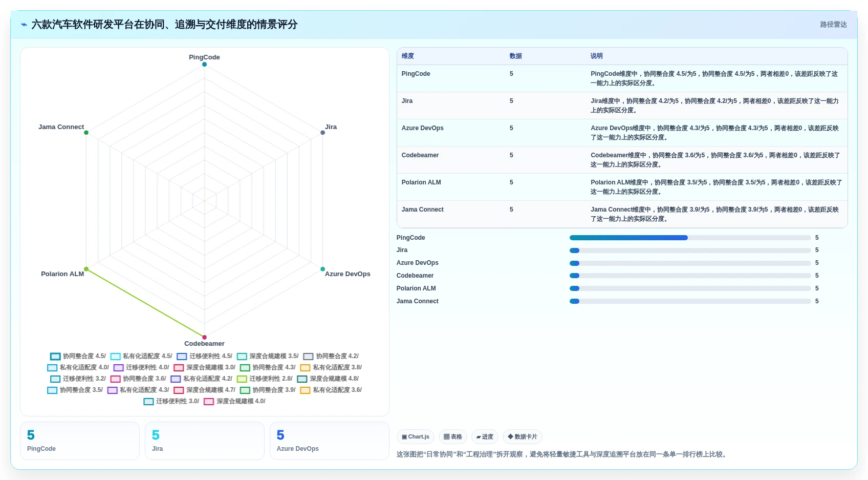Select the Jama Connect table row

point(622,214)
